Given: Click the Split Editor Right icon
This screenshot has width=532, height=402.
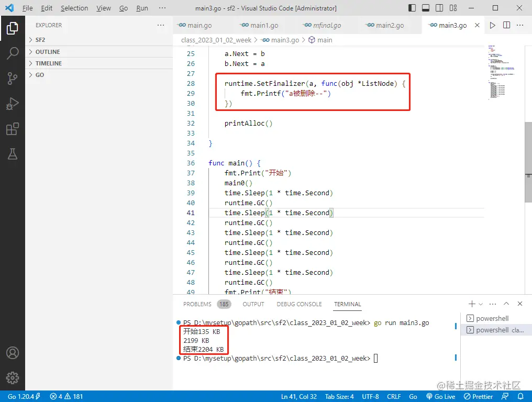Looking at the screenshot, I should click(506, 25).
